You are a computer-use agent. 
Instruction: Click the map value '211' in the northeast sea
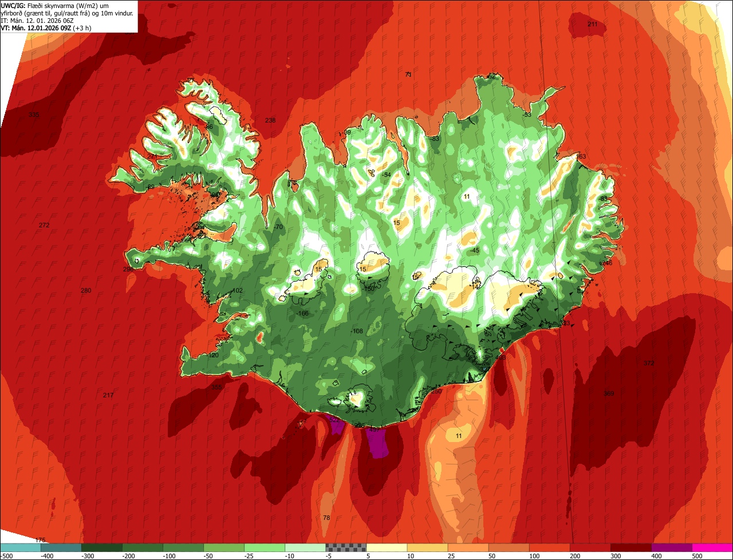tap(593, 25)
